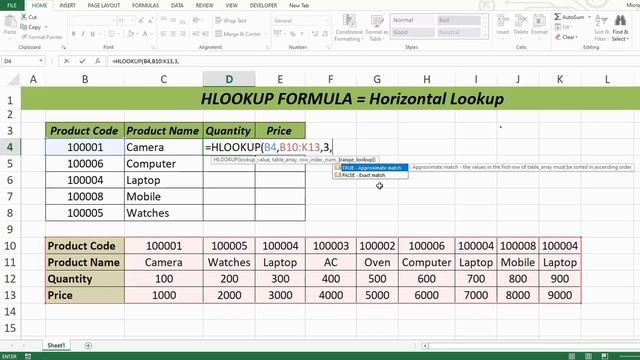Click the Decrease Indent icon
This screenshot has width=640, height=360.
[x=196, y=34]
